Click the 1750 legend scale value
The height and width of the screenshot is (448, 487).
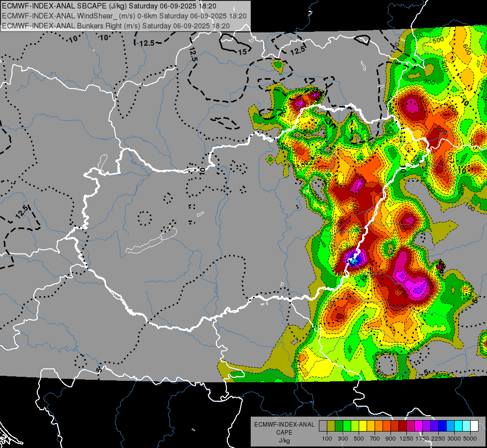(x=422, y=439)
